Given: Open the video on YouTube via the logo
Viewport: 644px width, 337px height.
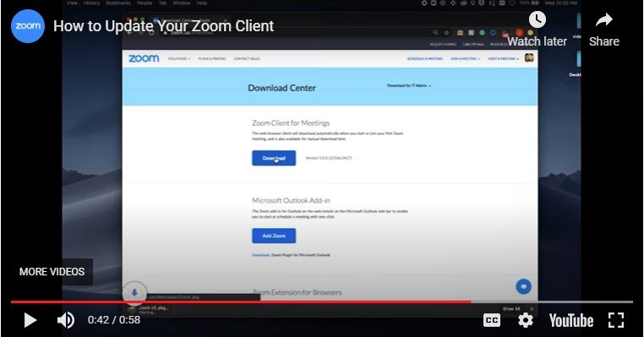Looking at the screenshot, I should [571, 321].
